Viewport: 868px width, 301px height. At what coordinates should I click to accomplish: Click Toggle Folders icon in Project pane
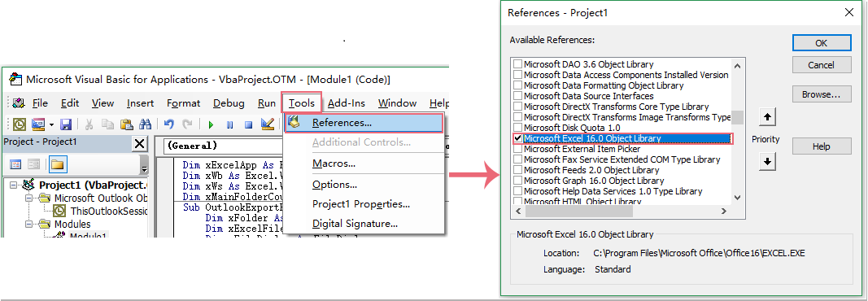[x=58, y=164]
